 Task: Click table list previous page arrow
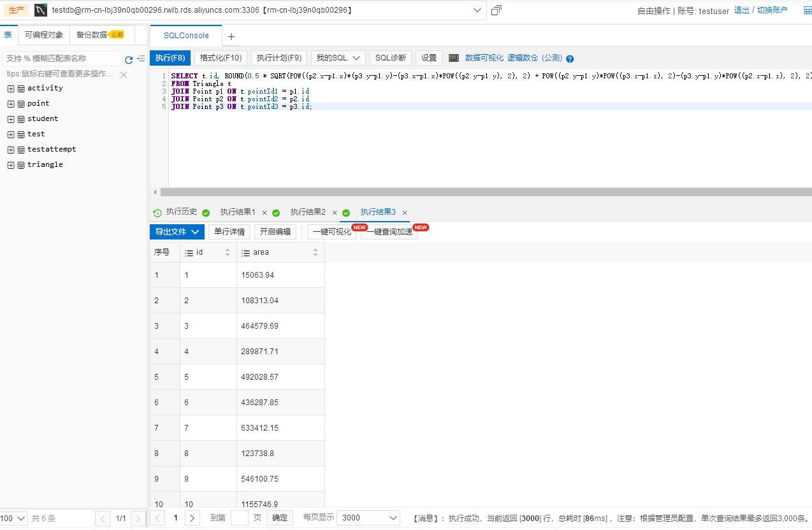point(103,519)
